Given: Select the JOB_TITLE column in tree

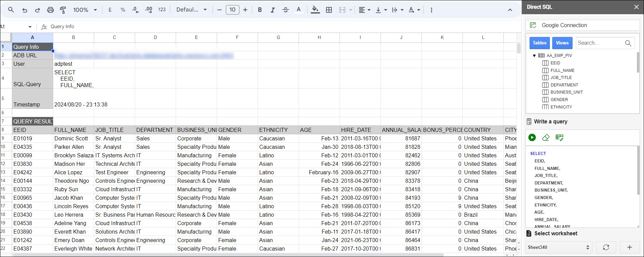Looking at the screenshot, I should coord(561,78).
